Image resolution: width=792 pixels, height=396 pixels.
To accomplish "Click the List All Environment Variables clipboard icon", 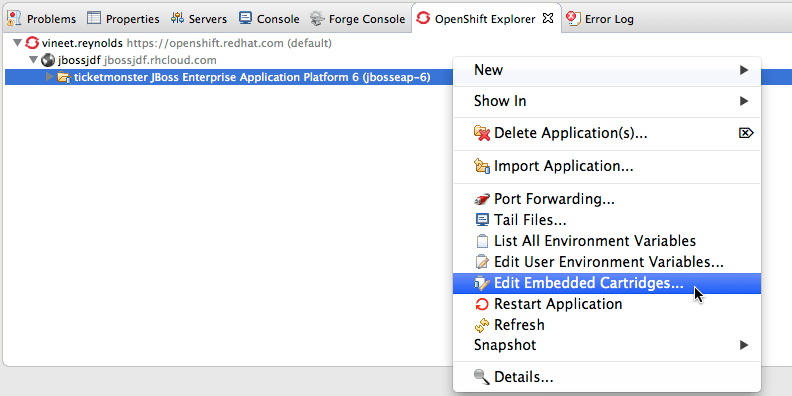I will (482, 241).
